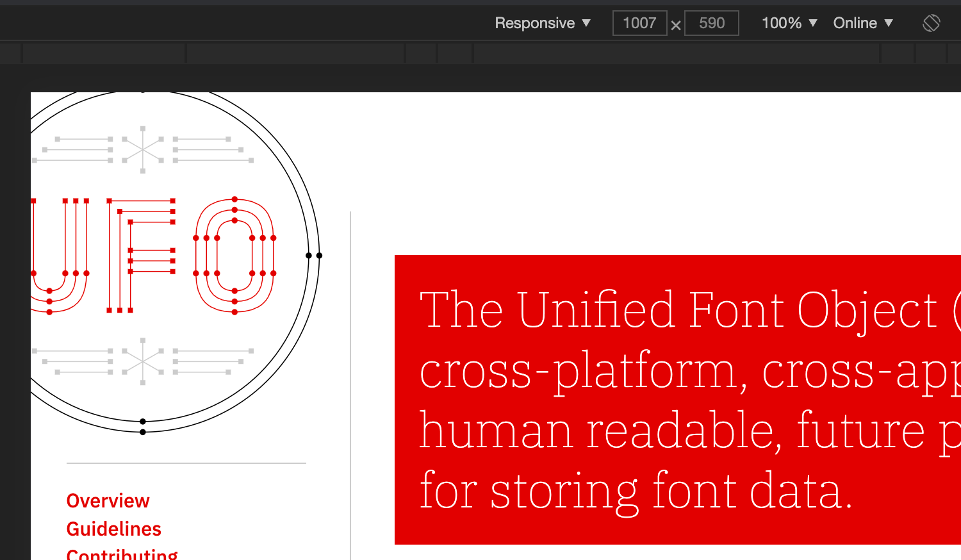
Task: Click the Responsive label in the device toolbar
Action: [x=534, y=22]
